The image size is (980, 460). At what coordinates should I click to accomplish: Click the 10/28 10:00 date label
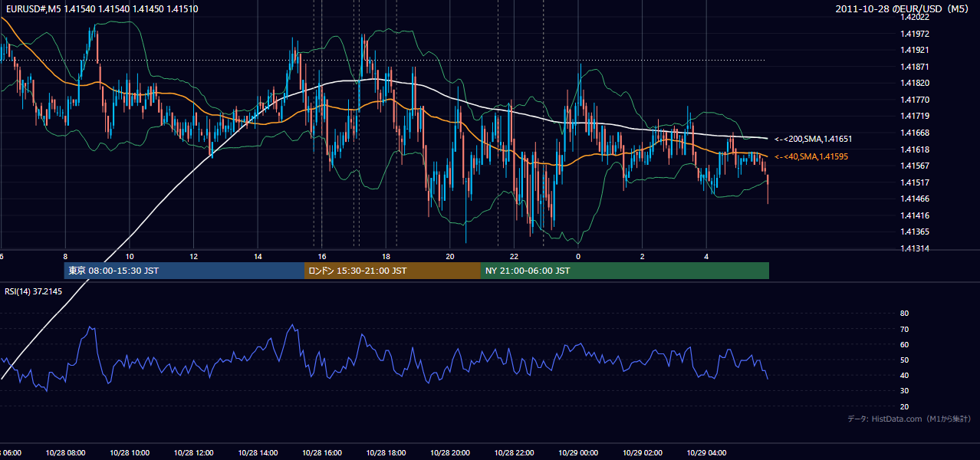(130, 452)
